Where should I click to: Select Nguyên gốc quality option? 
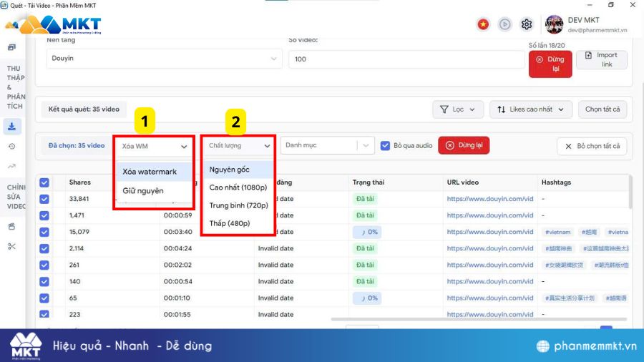[238, 170]
